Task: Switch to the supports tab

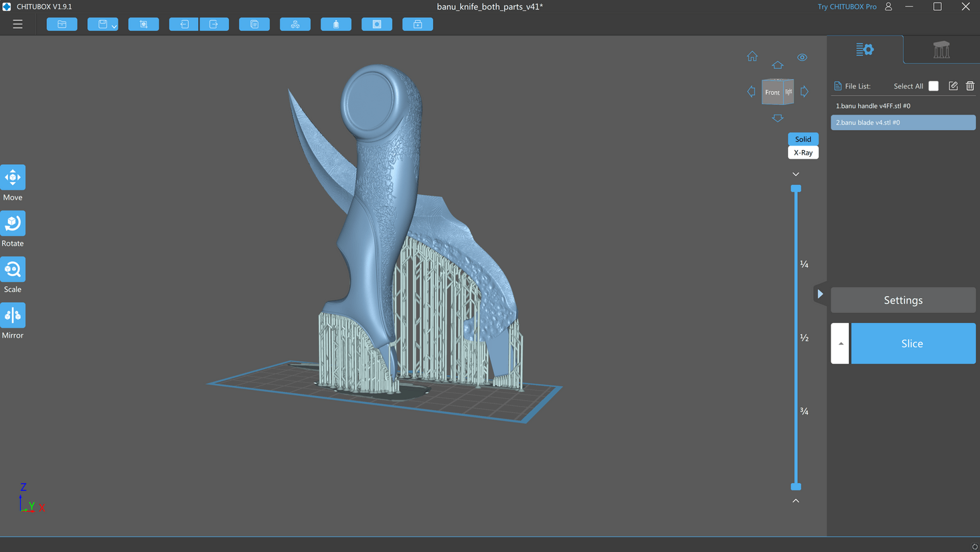Action: point(941,50)
